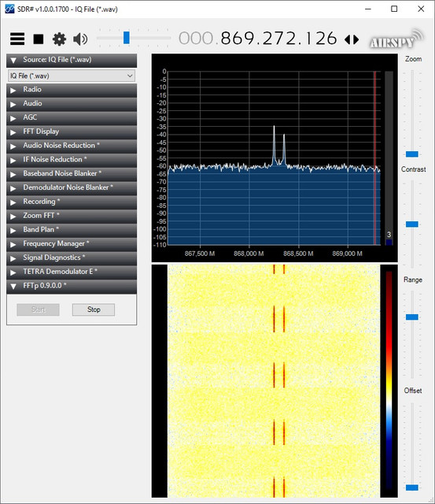Screen dimensions: 435x504
Task: Minimize the SDR# window
Action: (x=368, y=9)
